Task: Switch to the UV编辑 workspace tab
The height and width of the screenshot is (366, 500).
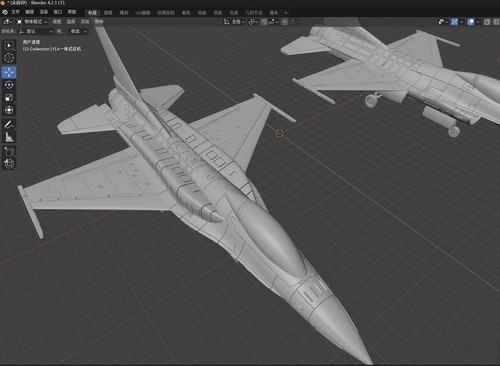Action: 143,13
